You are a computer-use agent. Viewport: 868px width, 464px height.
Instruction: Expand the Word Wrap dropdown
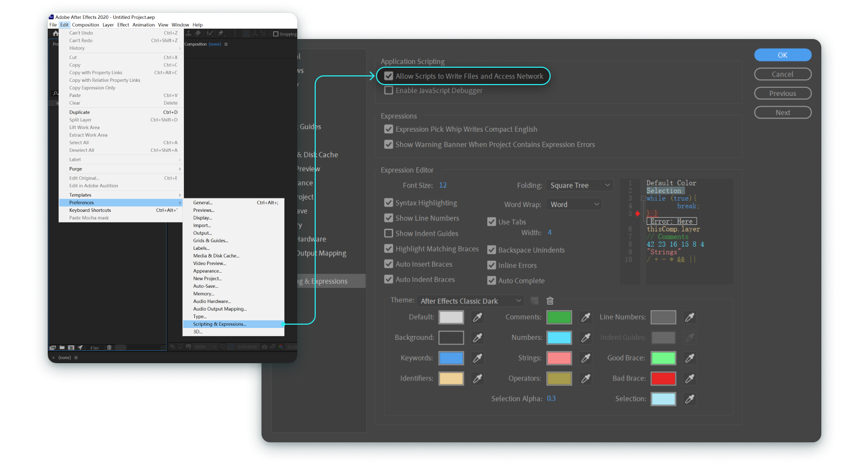tap(574, 204)
